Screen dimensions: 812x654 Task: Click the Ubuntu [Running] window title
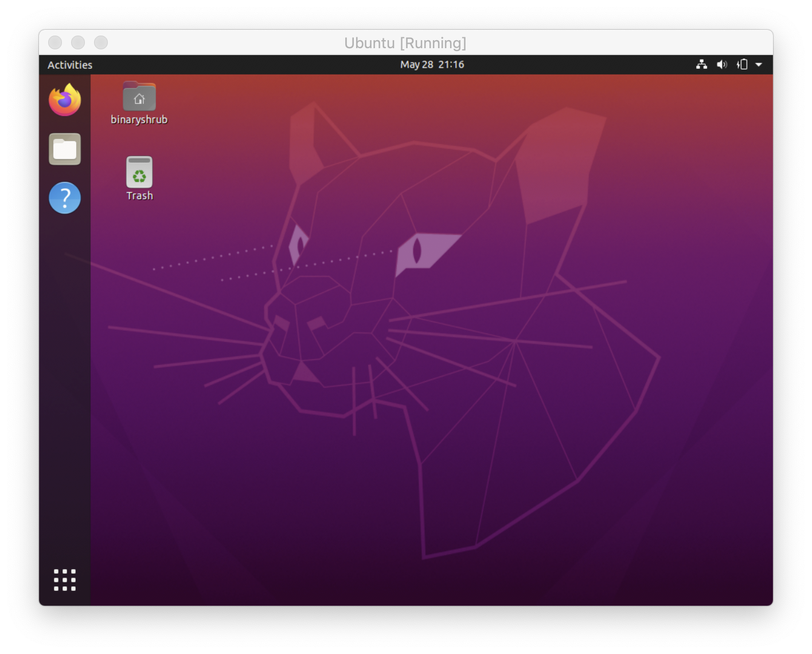(x=405, y=43)
